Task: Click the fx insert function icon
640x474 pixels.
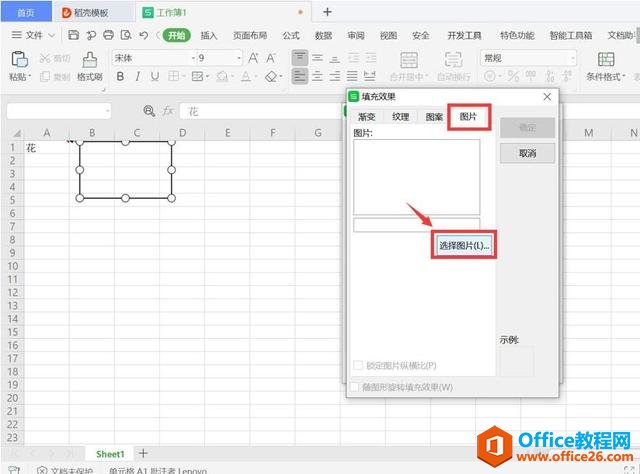Action: click(x=168, y=111)
